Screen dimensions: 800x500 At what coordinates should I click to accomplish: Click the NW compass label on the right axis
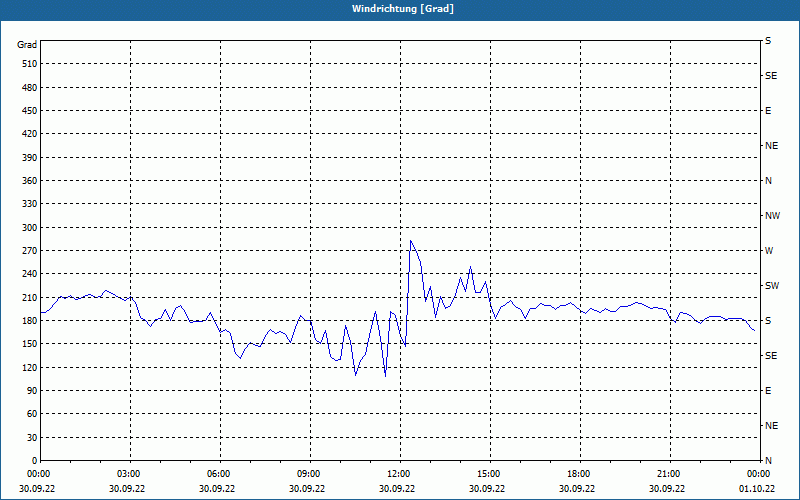(x=772, y=216)
